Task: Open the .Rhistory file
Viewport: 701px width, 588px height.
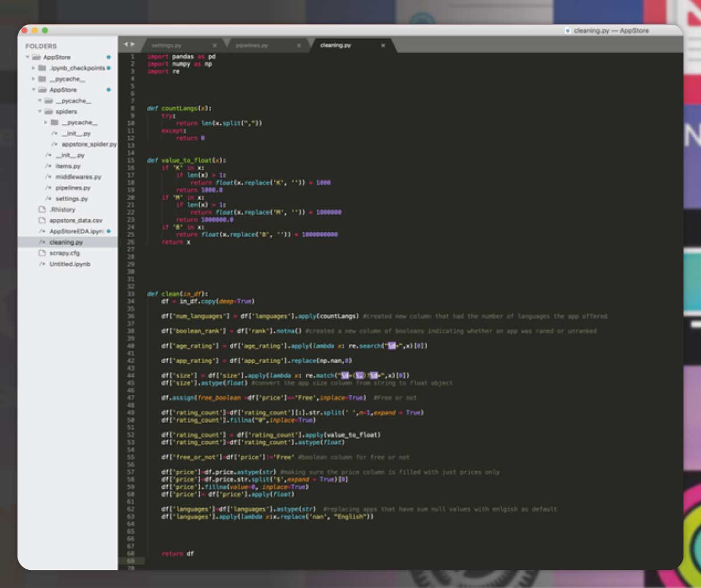Action: (x=62, y=209)
